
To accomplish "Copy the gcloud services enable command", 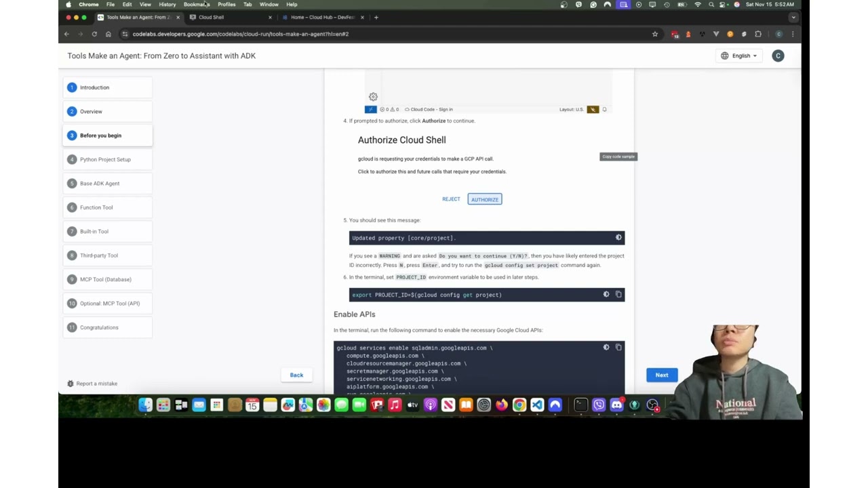I will click(x=618, y=348).
